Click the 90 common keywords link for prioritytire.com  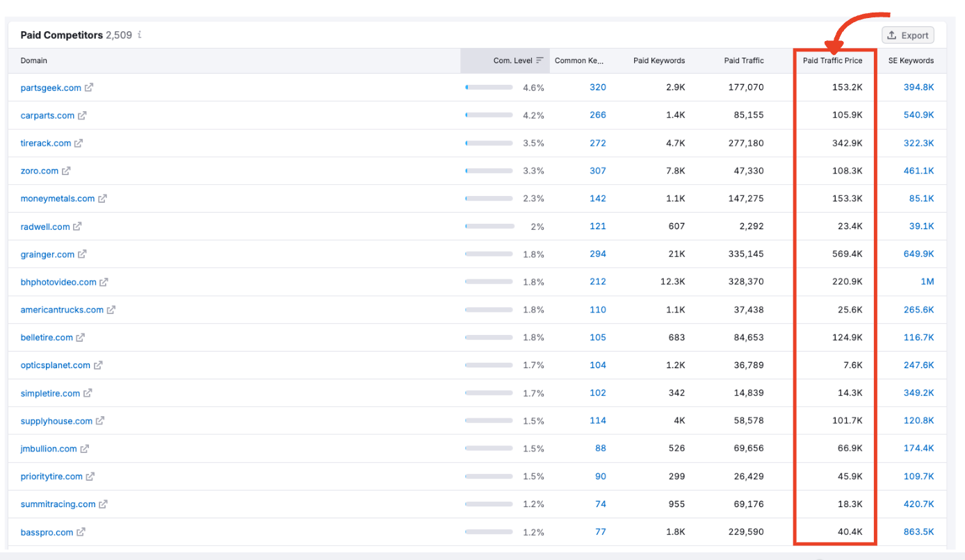pyautogui.click(x=600, y=476)
